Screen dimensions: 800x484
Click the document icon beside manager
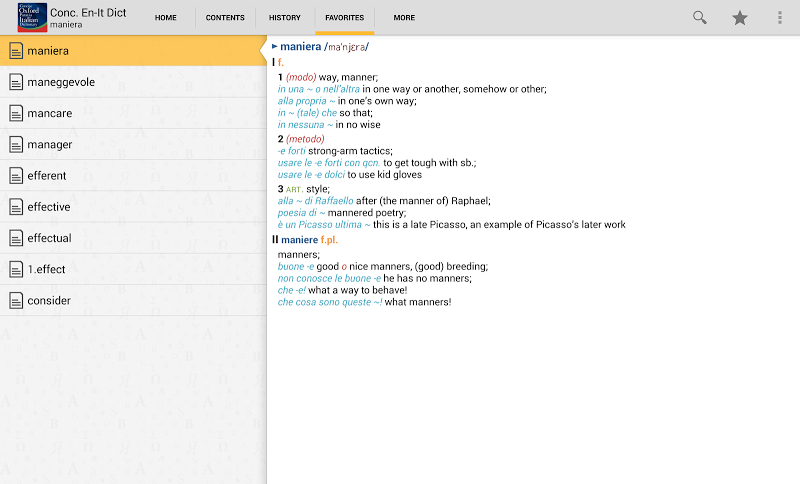click(x=15, y=144)
